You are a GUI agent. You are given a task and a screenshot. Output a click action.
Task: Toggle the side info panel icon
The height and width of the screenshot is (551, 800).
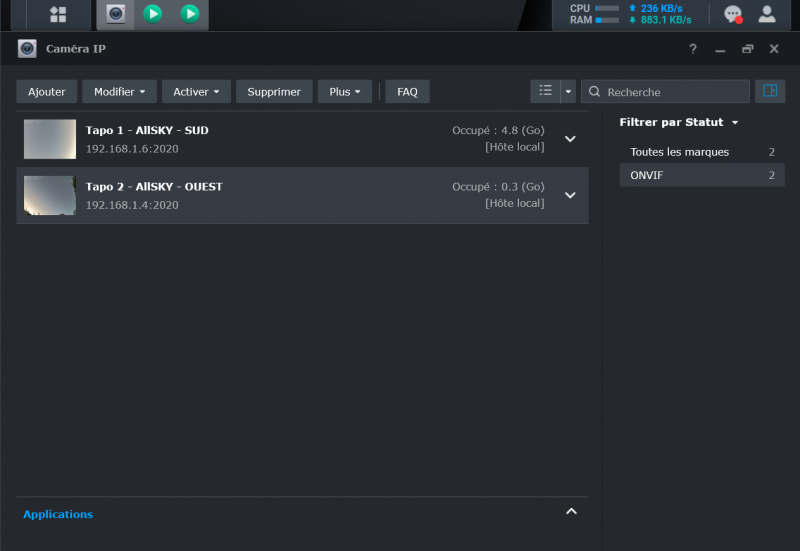pyautogui.click(x=770, y=91)
